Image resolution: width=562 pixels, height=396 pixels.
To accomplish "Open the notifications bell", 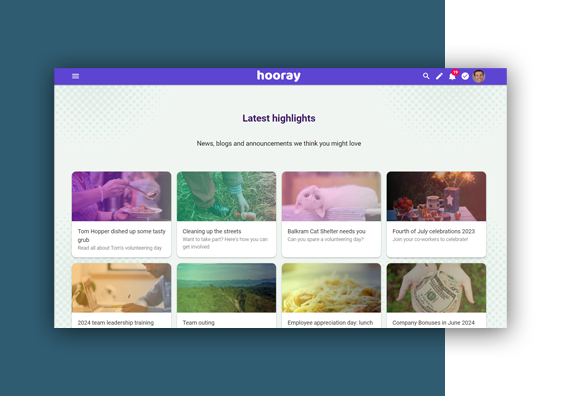I will click(x=452, y=77).
